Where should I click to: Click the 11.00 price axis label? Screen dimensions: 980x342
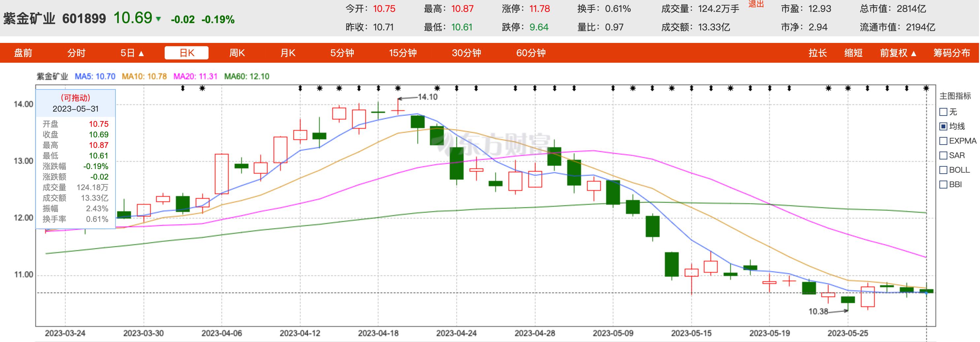[23, 275]
